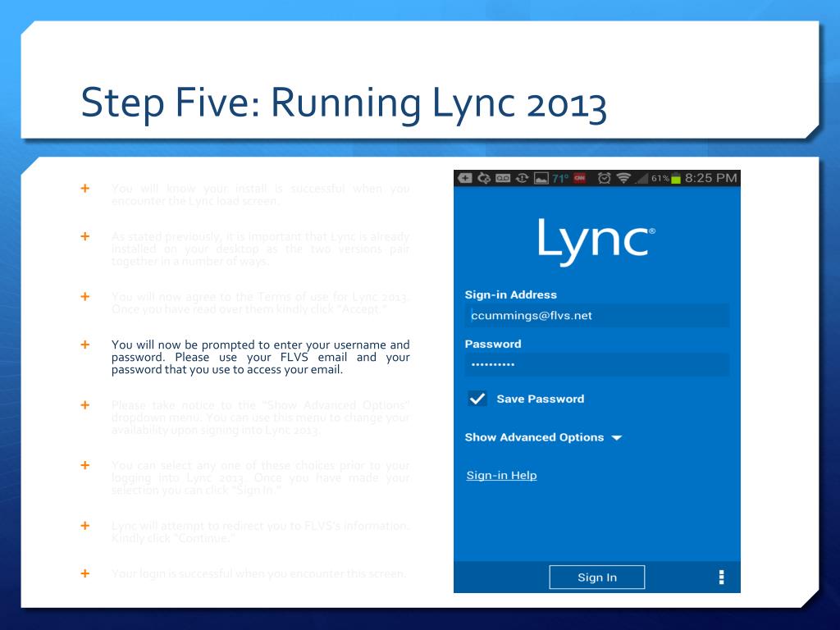The width and height of the screenshot is (840, 630).
Task: Tap the Wi-Fi signal icon
Action: pos(623,178)
